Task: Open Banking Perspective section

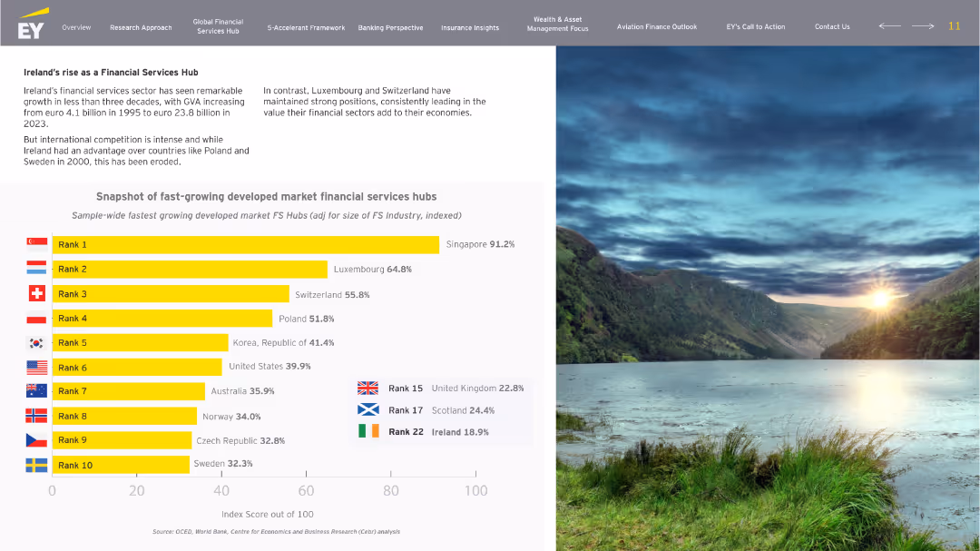Action: click(x=390, y=27)
